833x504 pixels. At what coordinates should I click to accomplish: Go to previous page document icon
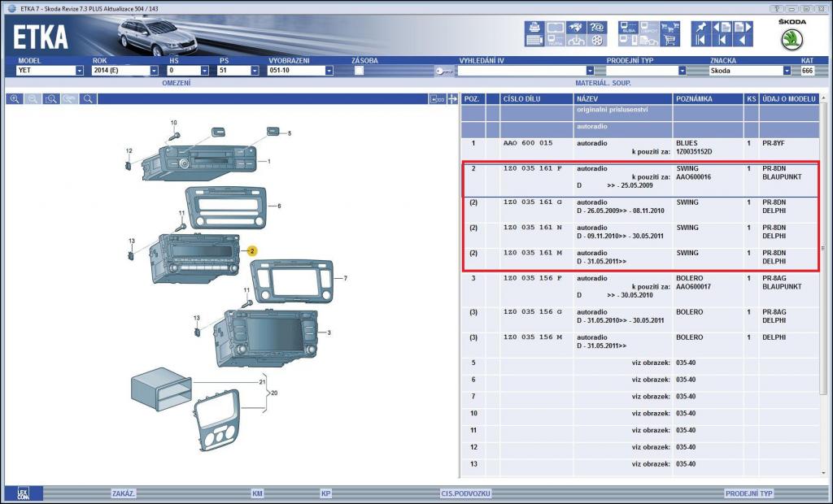722,27
